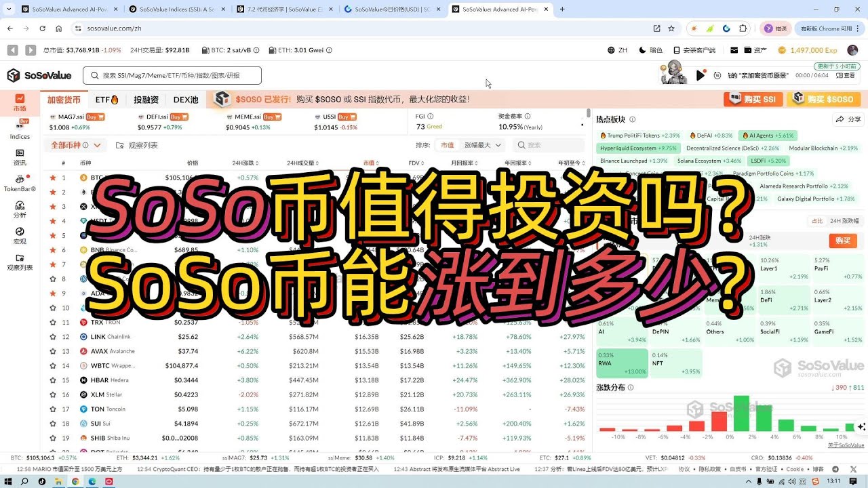
Task: Open 资产 assets wallet
Action: pos(755,50)
